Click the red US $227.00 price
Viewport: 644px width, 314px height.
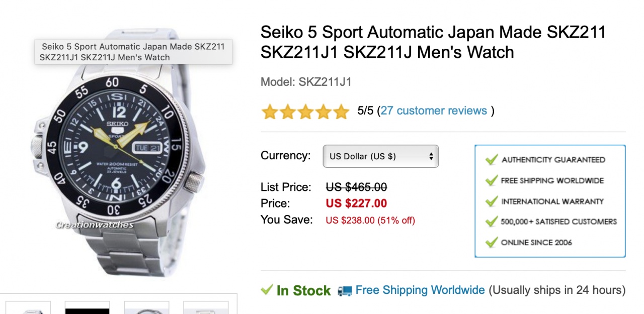[x=356, y=203]
